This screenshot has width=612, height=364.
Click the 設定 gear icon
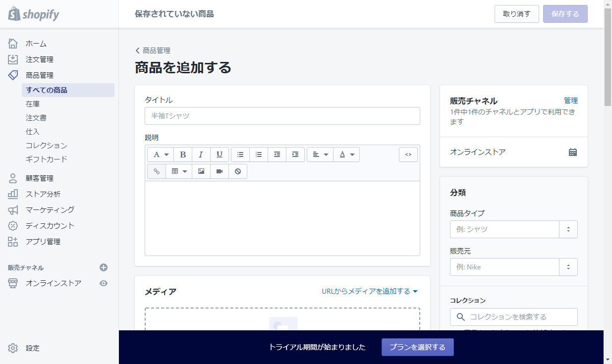[13, 348]
